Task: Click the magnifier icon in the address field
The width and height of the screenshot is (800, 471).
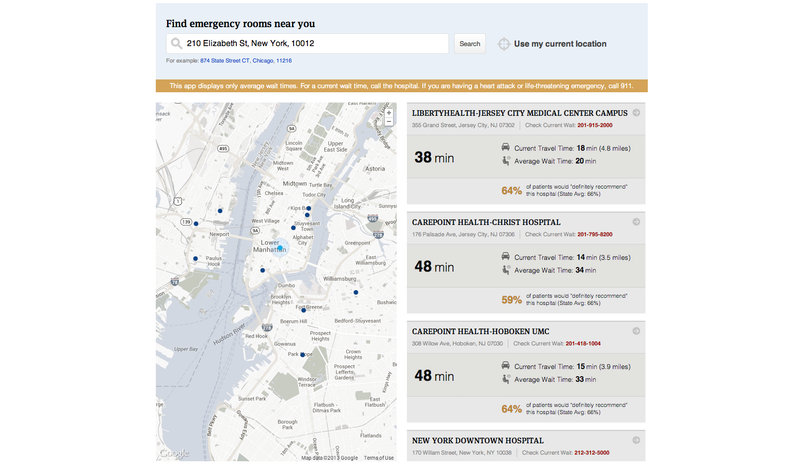Action: (x=176, y=43)
